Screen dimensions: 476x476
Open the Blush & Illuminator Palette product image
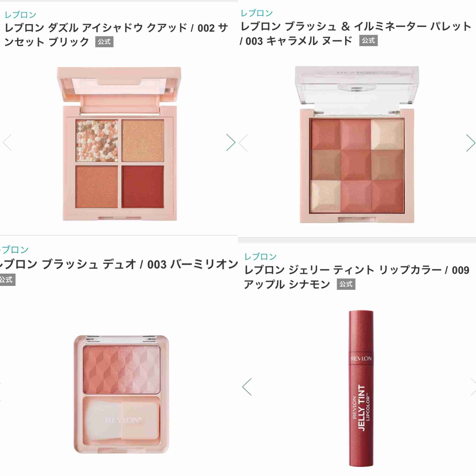click(x=357, y=144)
